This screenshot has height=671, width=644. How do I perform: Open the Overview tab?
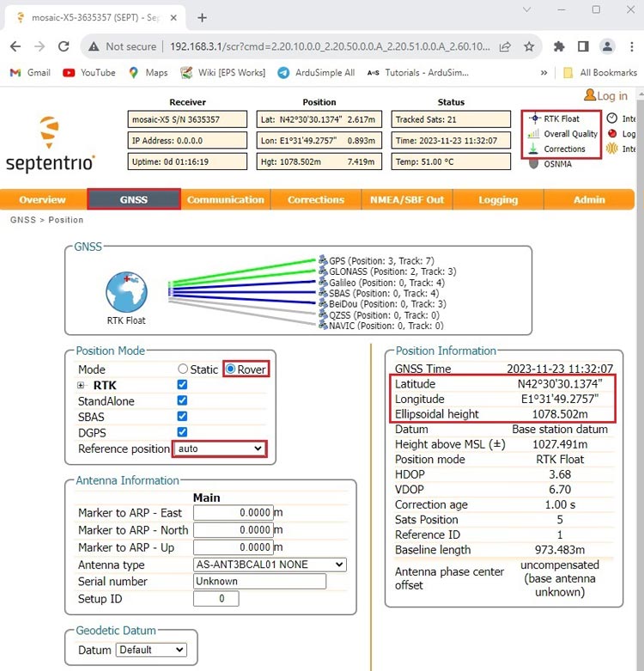(43, 199)
